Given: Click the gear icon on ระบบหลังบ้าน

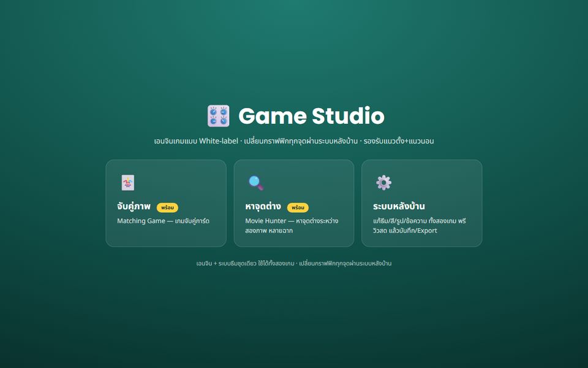Looking at the screenshot, I should (x=383, y=183).
